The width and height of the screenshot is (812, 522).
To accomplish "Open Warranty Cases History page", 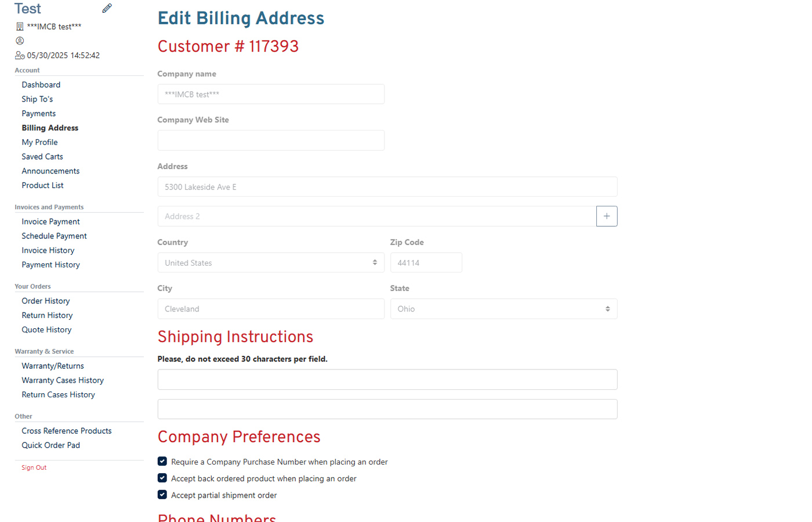I will point(63,380).
